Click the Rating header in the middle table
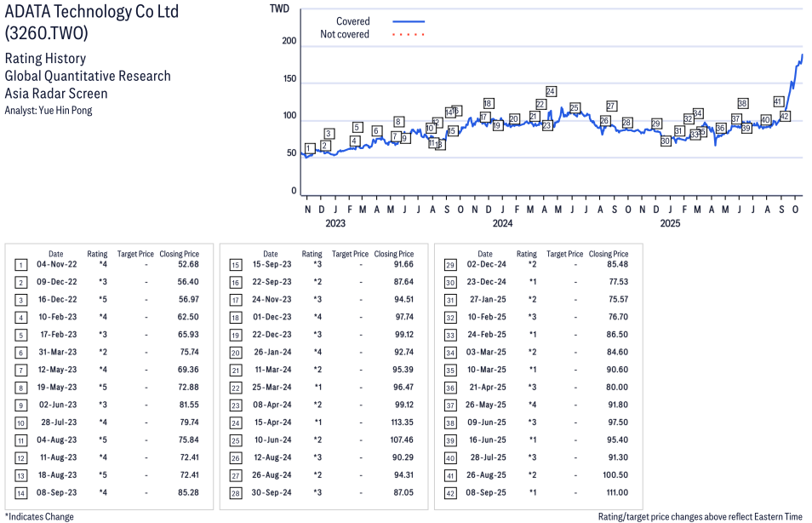The width and height of the screenshot is (812, 523). (312, 254)
